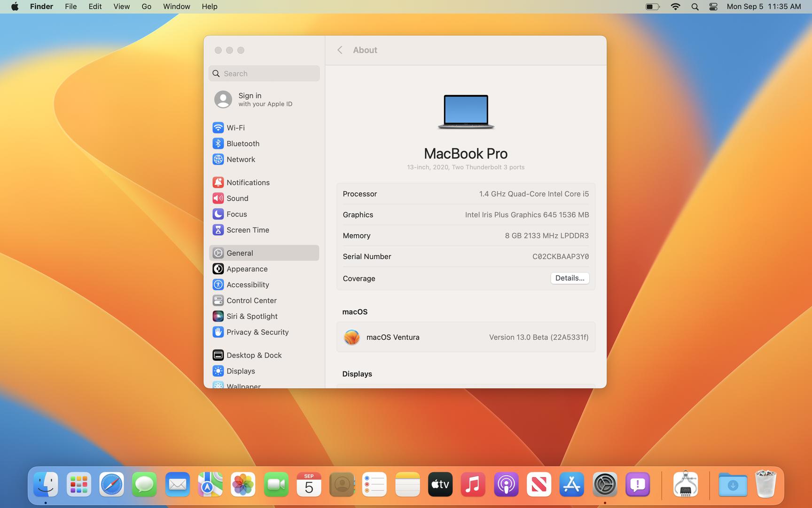Open Wi-Fi settings in sidebar
The image size is (812, 508).
pyautogui.click(x=264, y=127)
